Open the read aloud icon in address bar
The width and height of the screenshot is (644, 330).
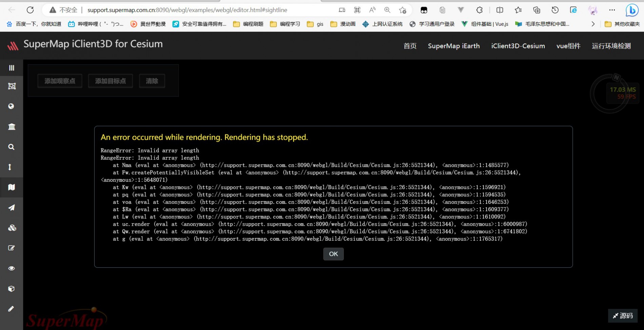tap(372, 10)
